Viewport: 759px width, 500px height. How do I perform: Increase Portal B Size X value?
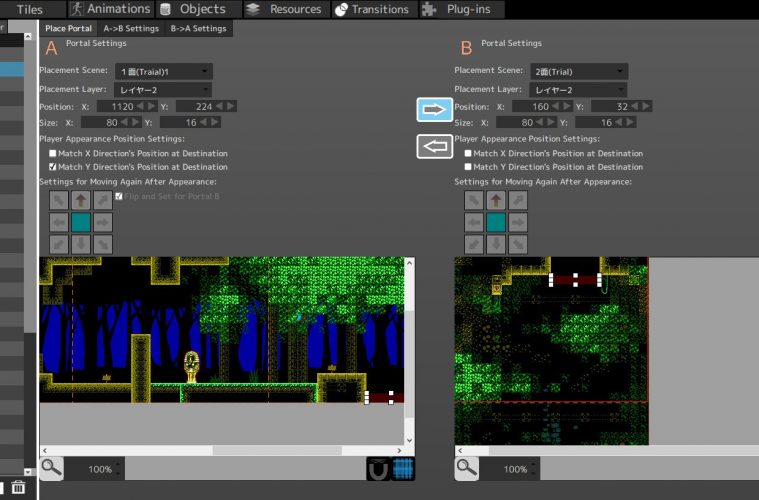551,122
